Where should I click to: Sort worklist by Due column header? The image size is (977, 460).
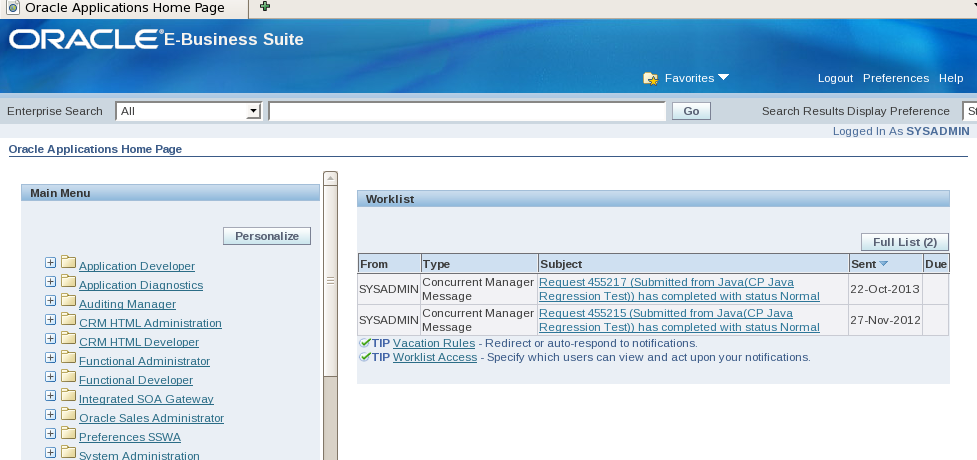tap(936, 264)
